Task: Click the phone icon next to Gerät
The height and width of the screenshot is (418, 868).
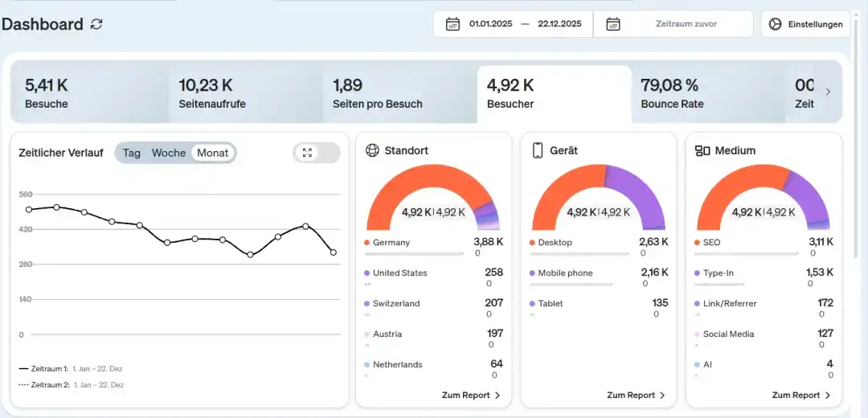Action: [x=538, y=150]
